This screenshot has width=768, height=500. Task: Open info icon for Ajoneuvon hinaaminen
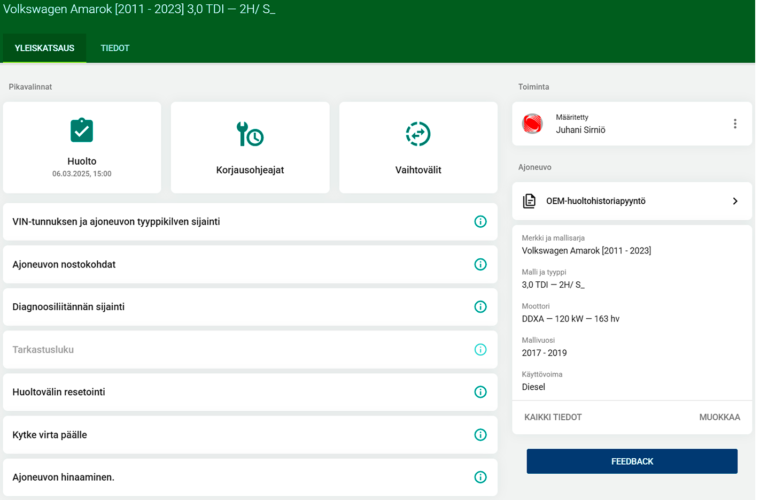[x=480, y=477]
